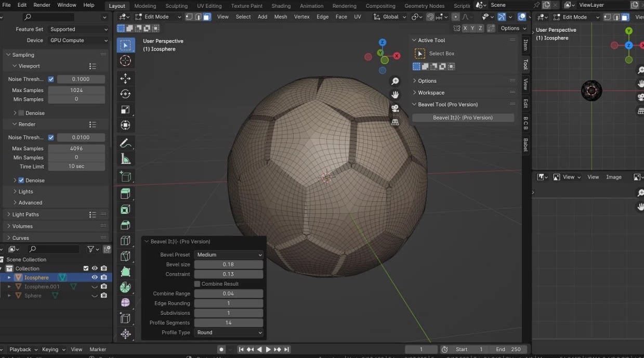Select the Scale tool
Viewport: 644px width, 358px height.
pyautogui.click(x=125, y=110)
